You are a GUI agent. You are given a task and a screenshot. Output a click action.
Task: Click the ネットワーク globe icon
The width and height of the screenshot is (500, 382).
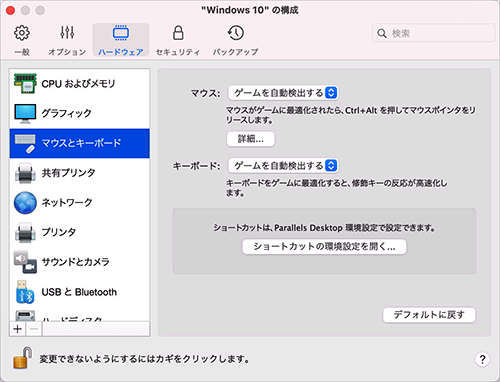[25, 203]
